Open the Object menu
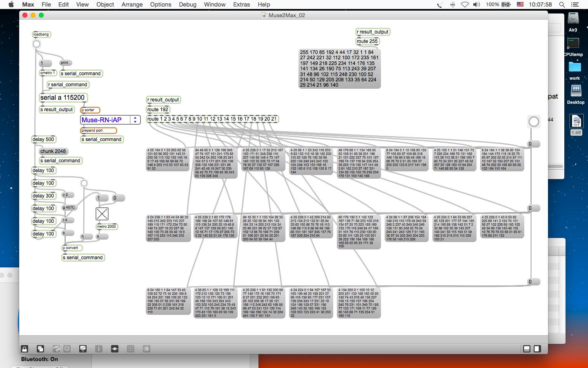The image size is (588, 368). [105, 4]
